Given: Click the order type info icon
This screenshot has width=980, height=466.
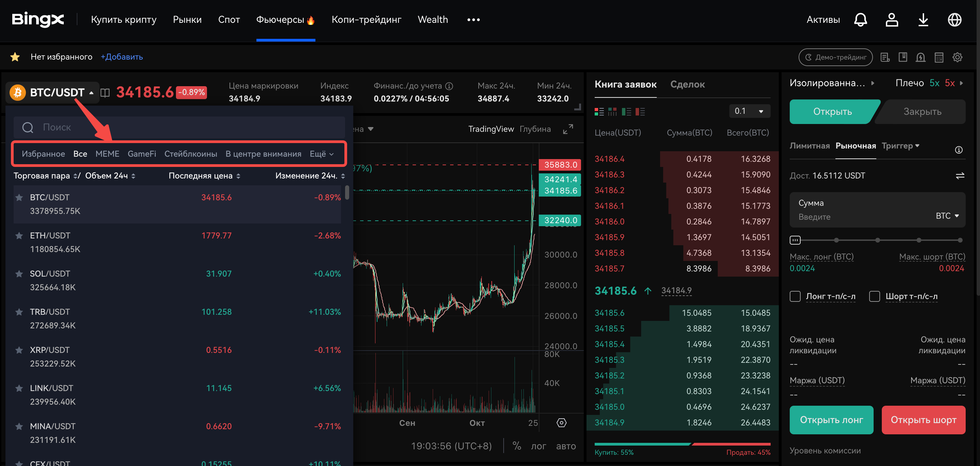Looking at the screenshot, I should click(x=958, y=150).
